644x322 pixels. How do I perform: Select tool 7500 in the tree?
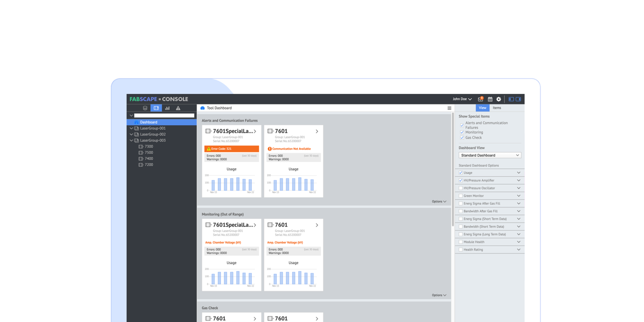tap(148, 153)
